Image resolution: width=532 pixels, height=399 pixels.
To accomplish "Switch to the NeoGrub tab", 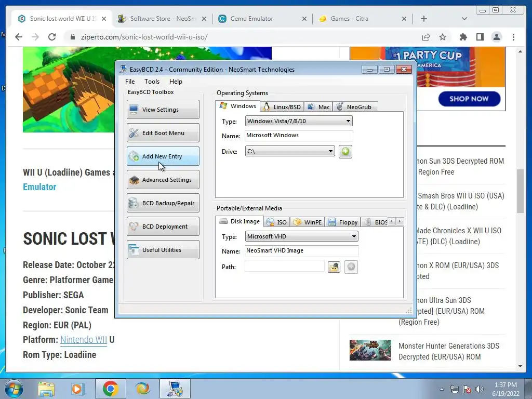I will [x=355, y=107].
